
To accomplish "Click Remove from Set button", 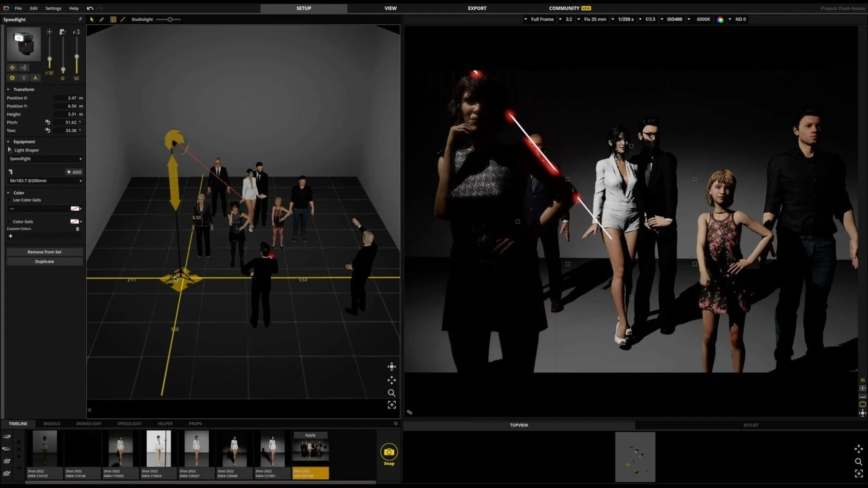I will coord(44,252).
